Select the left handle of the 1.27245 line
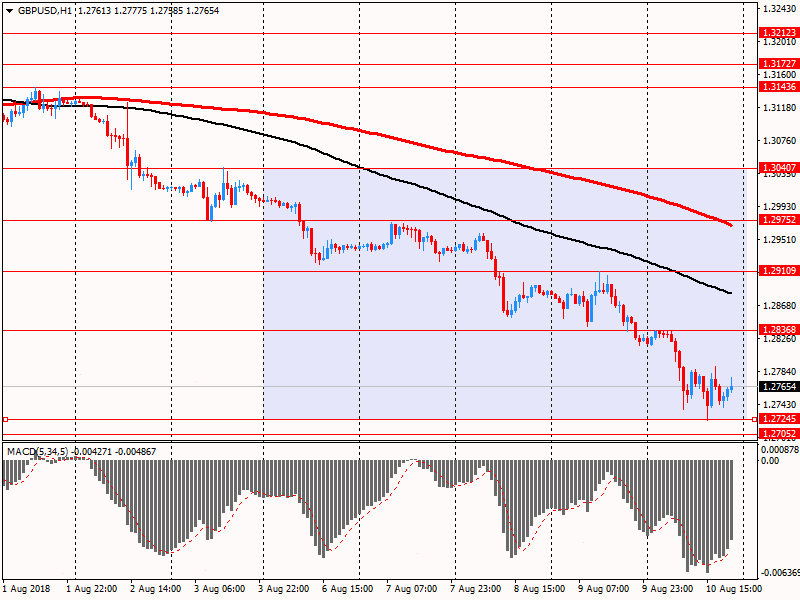This screenshot has height=600, width=800. [x=6, y=419]
